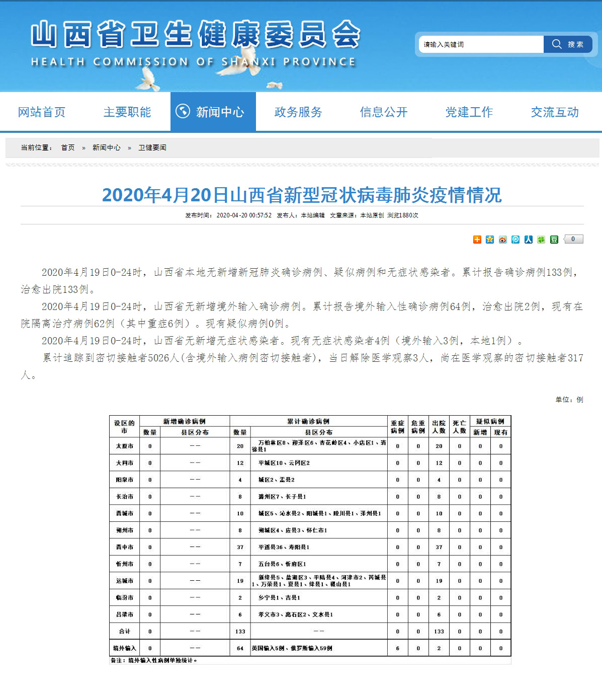Click the 吕梁市 row label in table
The image size is (602, 700).
point(124,614)
